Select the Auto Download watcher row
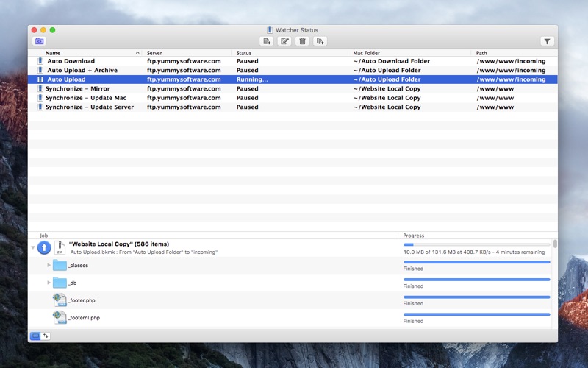Screen dimensions: 588x368 coord(71,61)
